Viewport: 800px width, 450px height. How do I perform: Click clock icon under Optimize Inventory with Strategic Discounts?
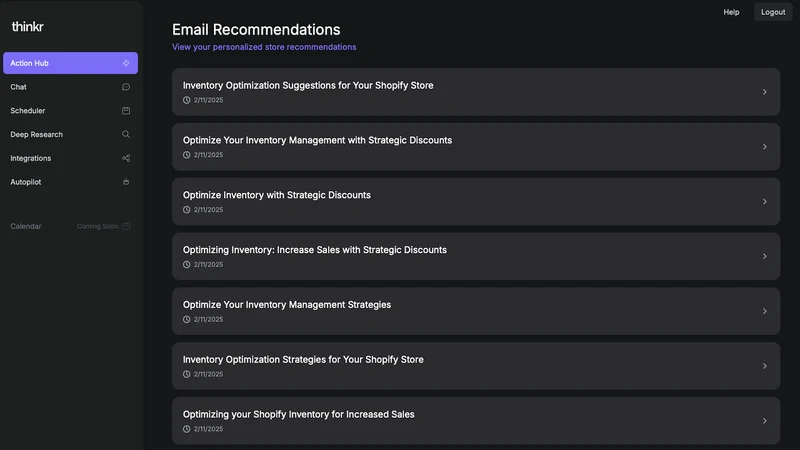pyautogui.click(x=187, y=210)
